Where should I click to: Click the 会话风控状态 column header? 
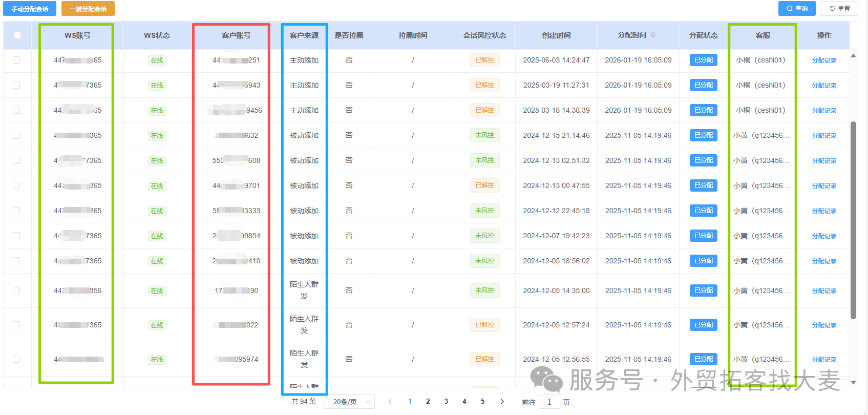click(x=484, y=35)
